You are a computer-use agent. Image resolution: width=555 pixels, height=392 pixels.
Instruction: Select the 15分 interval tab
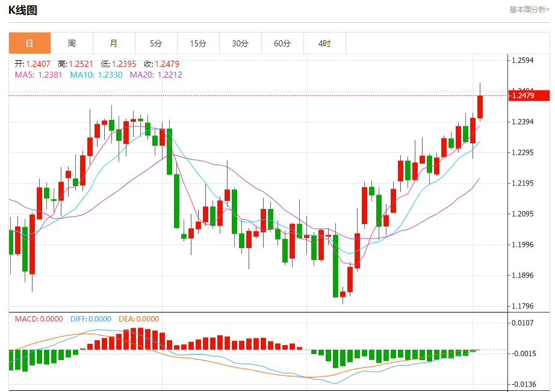coord(198,43)
